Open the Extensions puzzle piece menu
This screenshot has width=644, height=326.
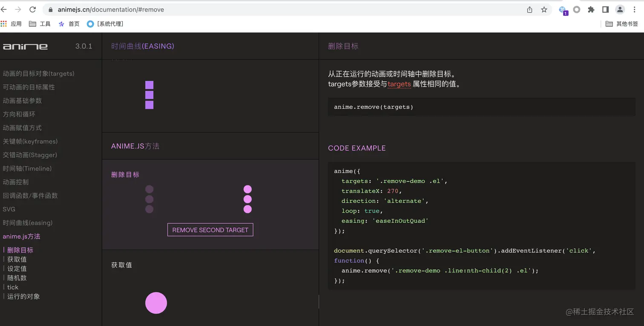[x=591, y=9]
